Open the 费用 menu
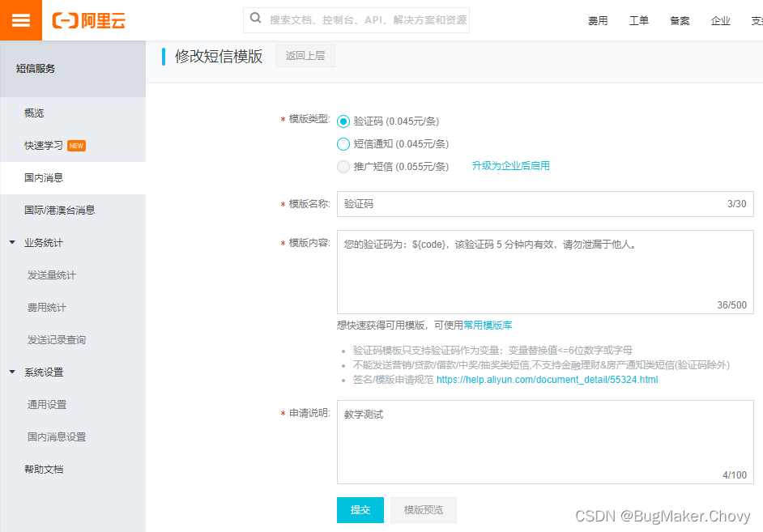Screen dimensions: 763x532 pyautogui.click(x=598, y=20)
